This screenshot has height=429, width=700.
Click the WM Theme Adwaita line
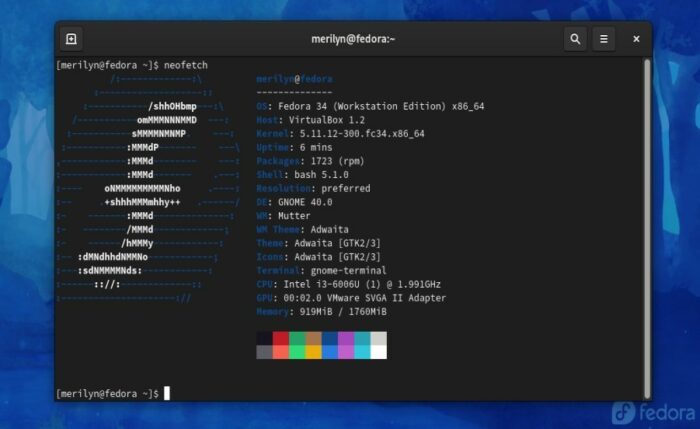coord(302,229)
